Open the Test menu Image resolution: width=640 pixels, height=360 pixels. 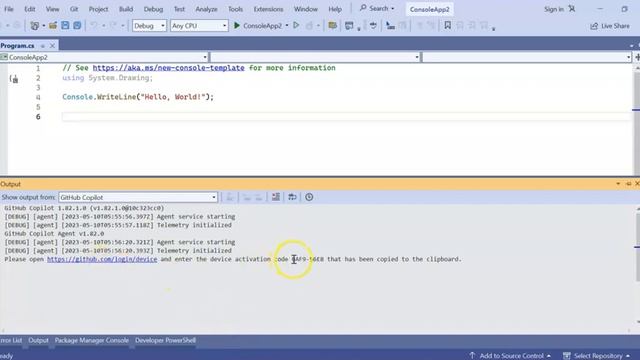[x=179, y=9]
